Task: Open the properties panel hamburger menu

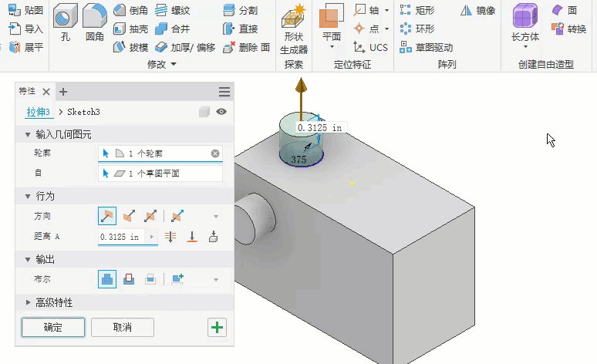Action: pos(224,92)
